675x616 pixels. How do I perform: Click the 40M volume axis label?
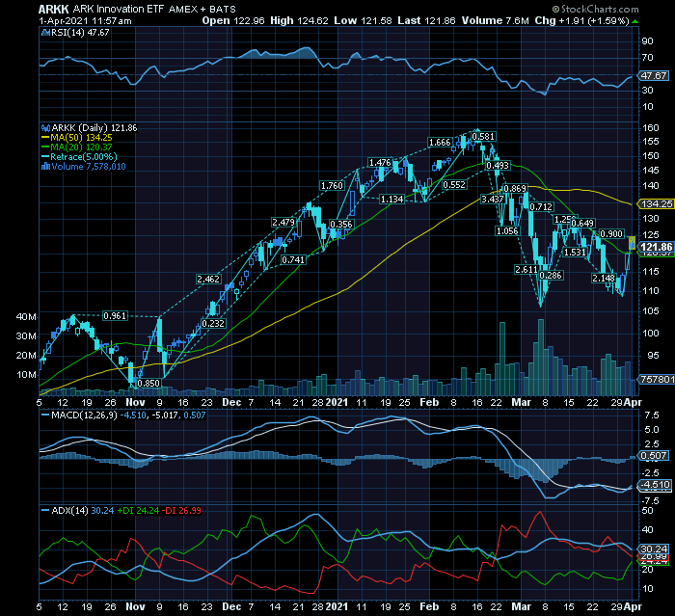(26, 317)
